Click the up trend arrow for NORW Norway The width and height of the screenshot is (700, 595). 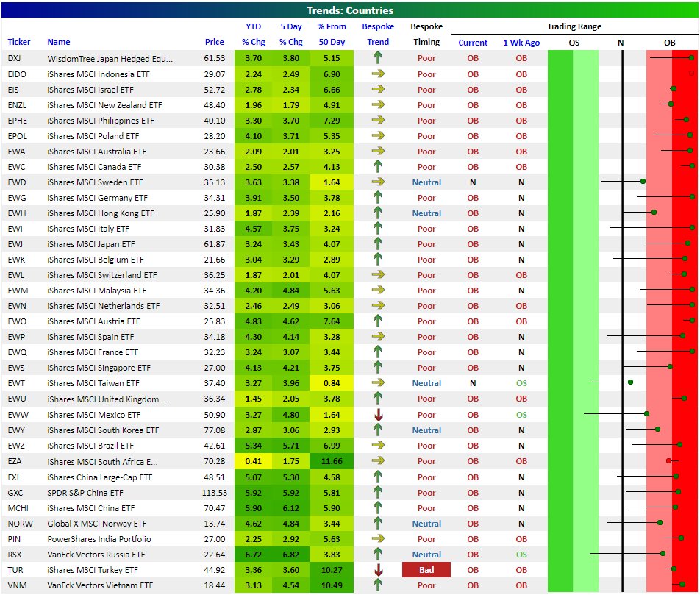378,523
